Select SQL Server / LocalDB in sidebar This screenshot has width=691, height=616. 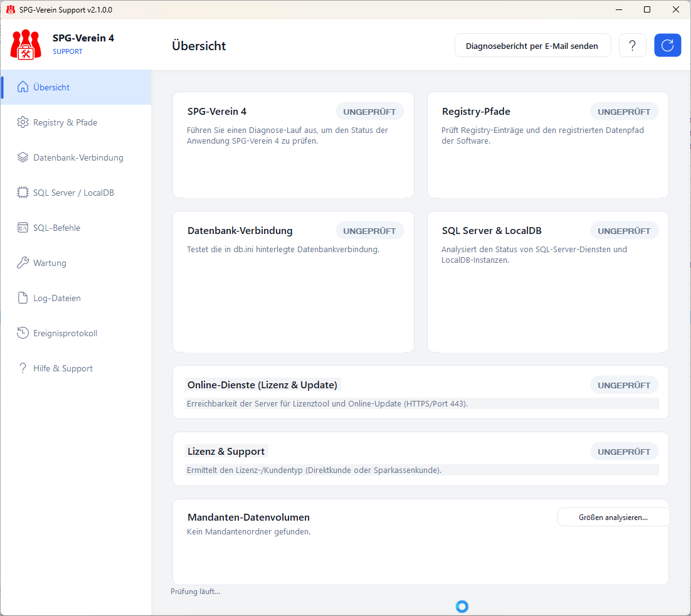click(x=76, y=193)
